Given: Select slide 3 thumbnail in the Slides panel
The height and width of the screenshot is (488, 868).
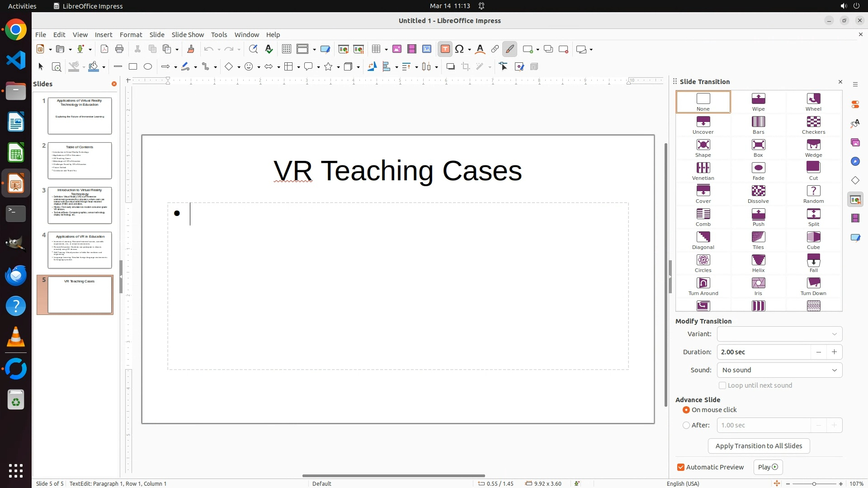Looking at the screenshot, I should pos(80,206).
